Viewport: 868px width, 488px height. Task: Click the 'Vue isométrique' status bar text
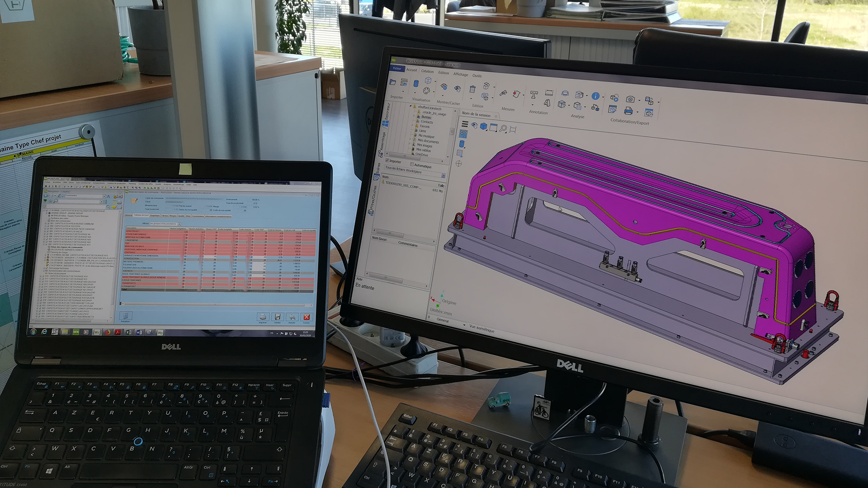481,328
